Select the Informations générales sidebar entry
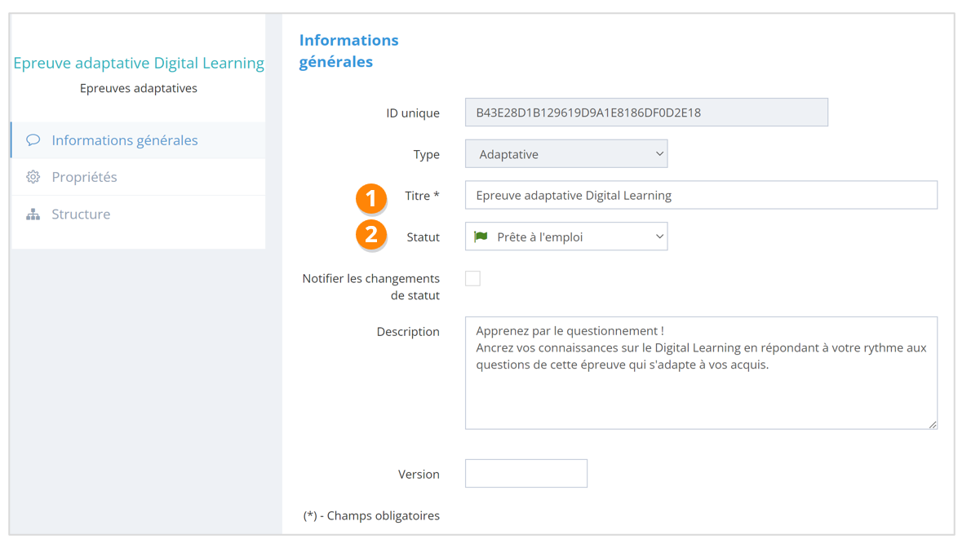980x557 pixels. click(x=124, y=140)
